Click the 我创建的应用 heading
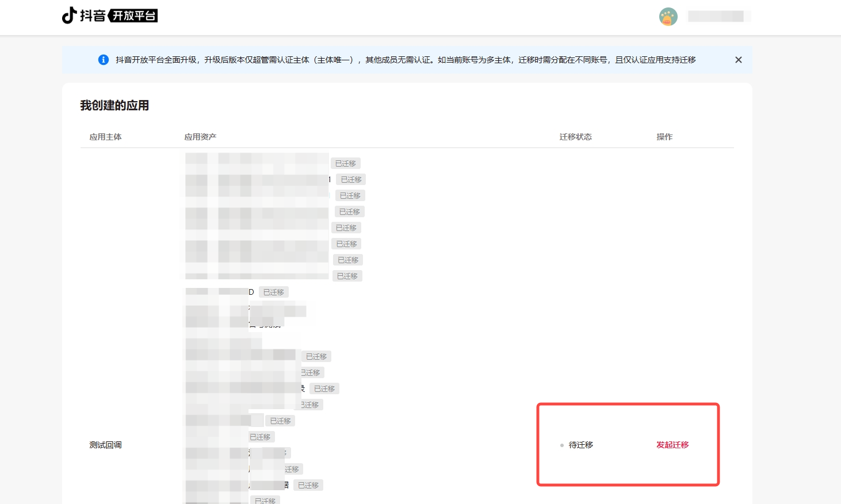The image size is (841, 504). (114, 105)
